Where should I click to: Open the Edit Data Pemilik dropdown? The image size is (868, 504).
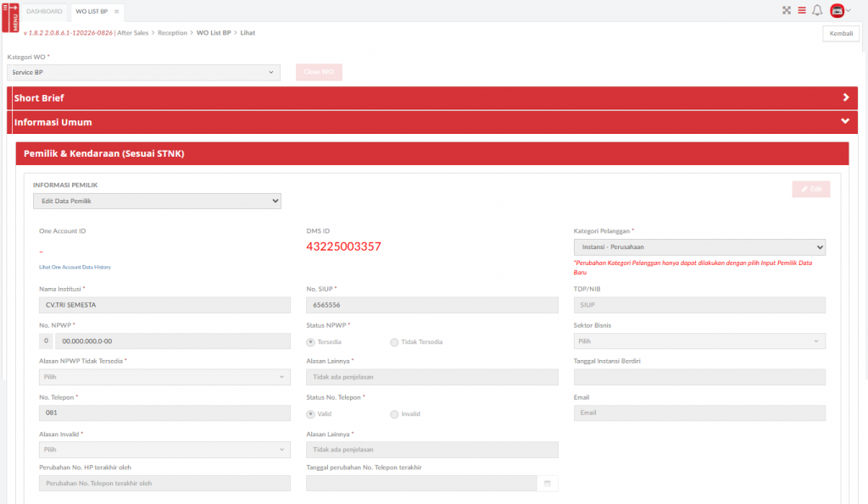pyautogui.click(x=157, y=201)
